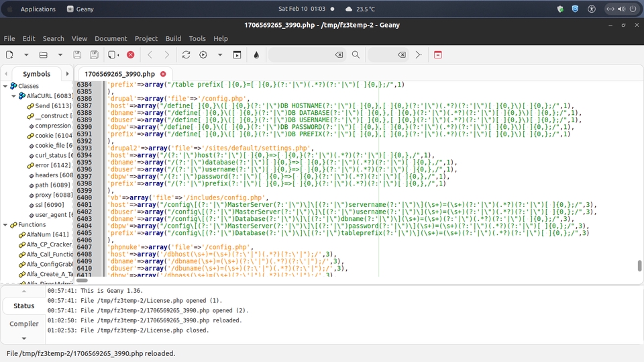Image resolution: width=644 pixels, height=362 pixels.
Task: Select Send [6113] symbol
Action: pos(53,105)
